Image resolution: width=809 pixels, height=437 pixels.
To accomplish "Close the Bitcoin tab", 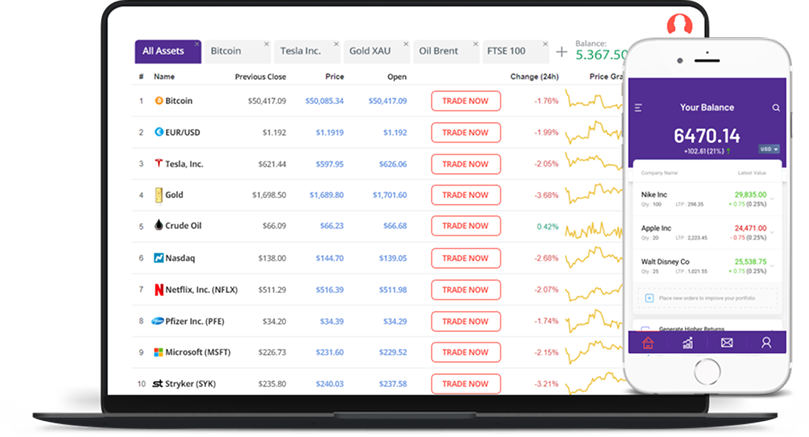I will [x=267, y=44].
